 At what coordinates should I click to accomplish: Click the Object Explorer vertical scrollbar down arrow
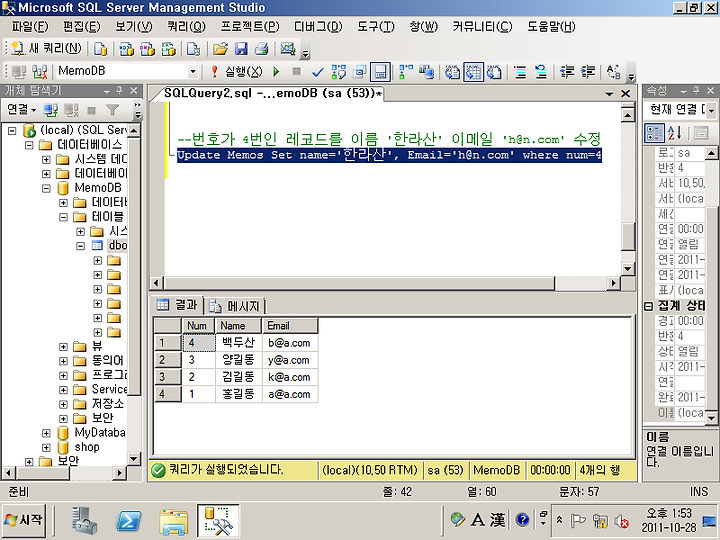(134, 458)
